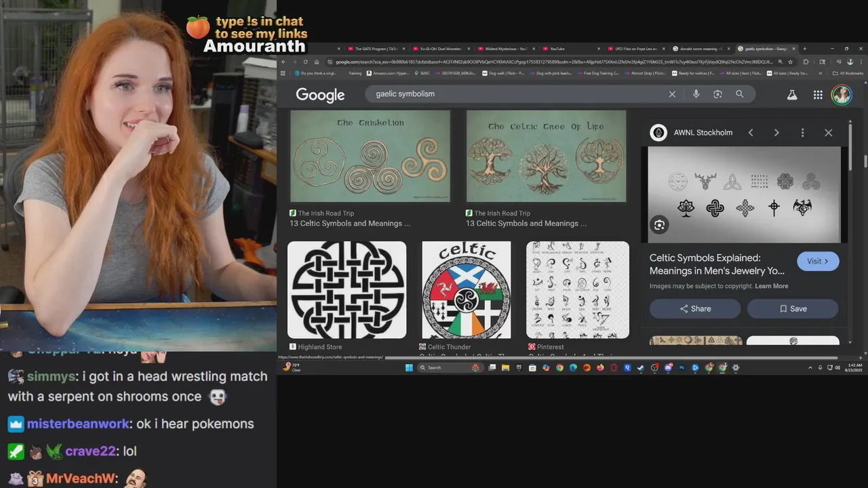
Task: Open the Google account avatar menu
Action: (842, 95)
